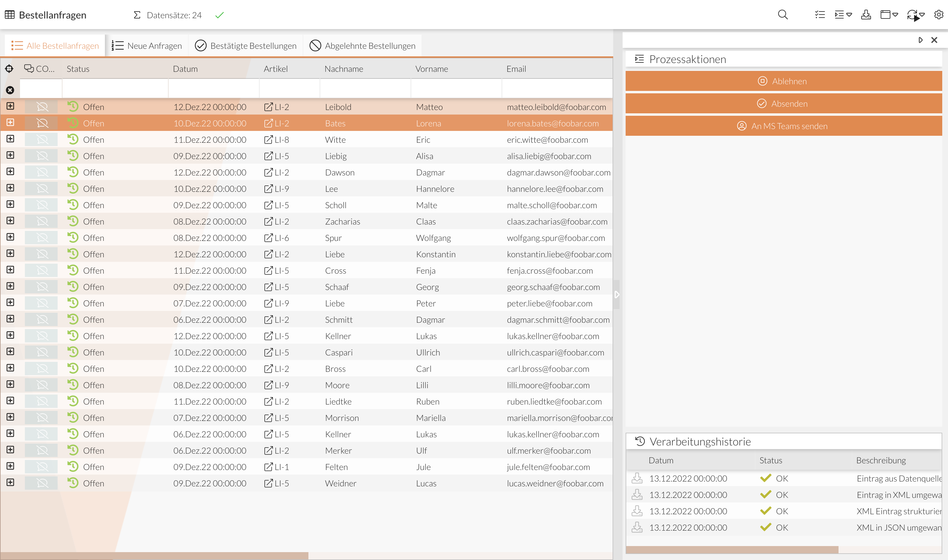This screenshot has height=560, width=948.
Task: Switch to Neue Anfragen tab
Action: (147, 46)
